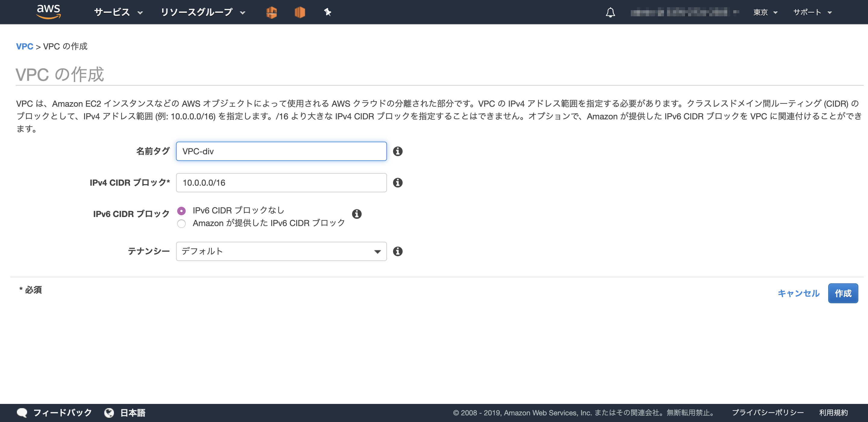Open the テナンシー デフォルト dropdown
The image size is (868, 422).
tap(281, 251)
